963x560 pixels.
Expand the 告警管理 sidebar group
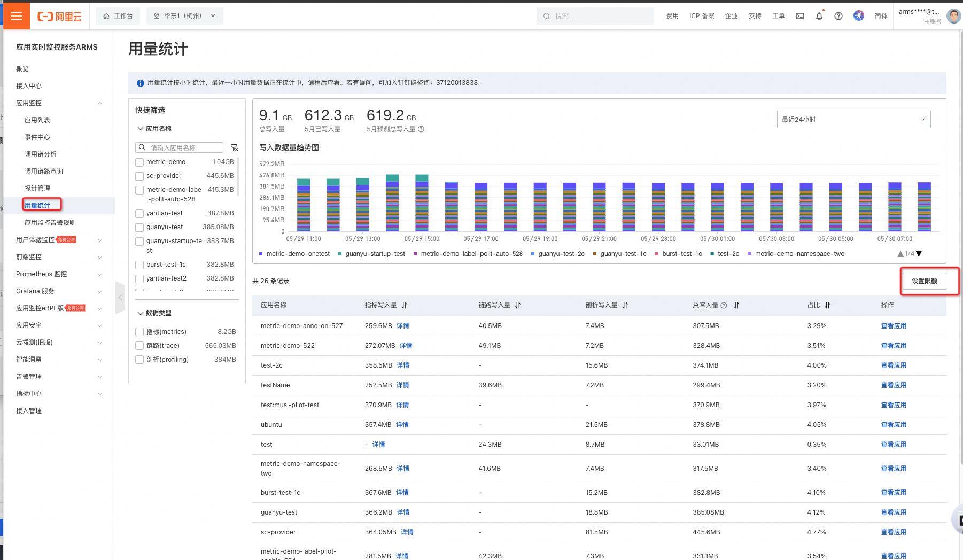tap(100, 377)
